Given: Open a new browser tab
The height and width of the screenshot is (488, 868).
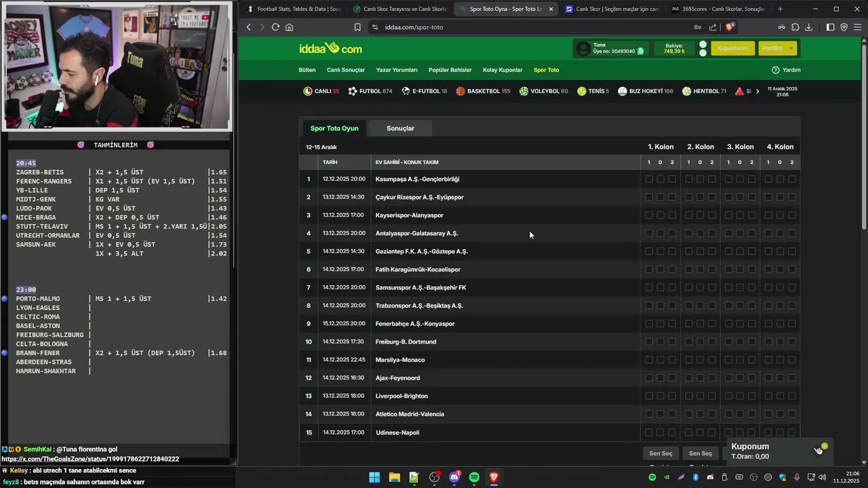Looking at the screenshot, I should tap(780, 9).
